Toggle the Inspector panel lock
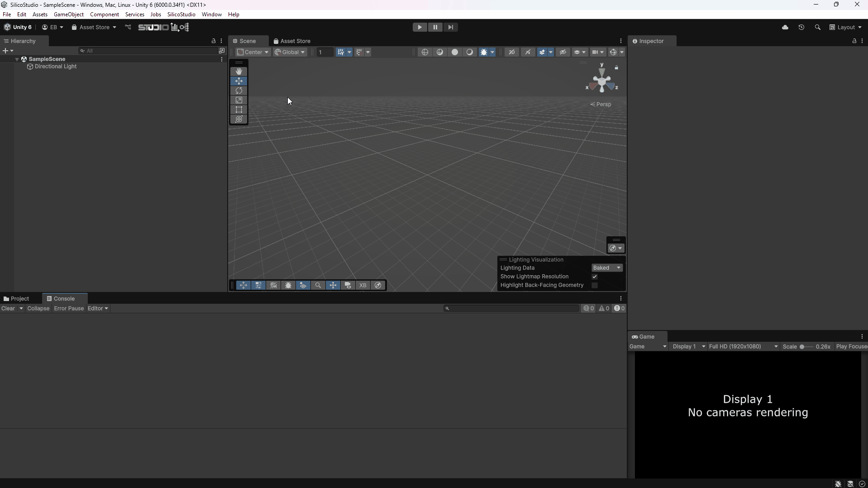The width and height of the screenshot is (868, 488). (854, 41)
